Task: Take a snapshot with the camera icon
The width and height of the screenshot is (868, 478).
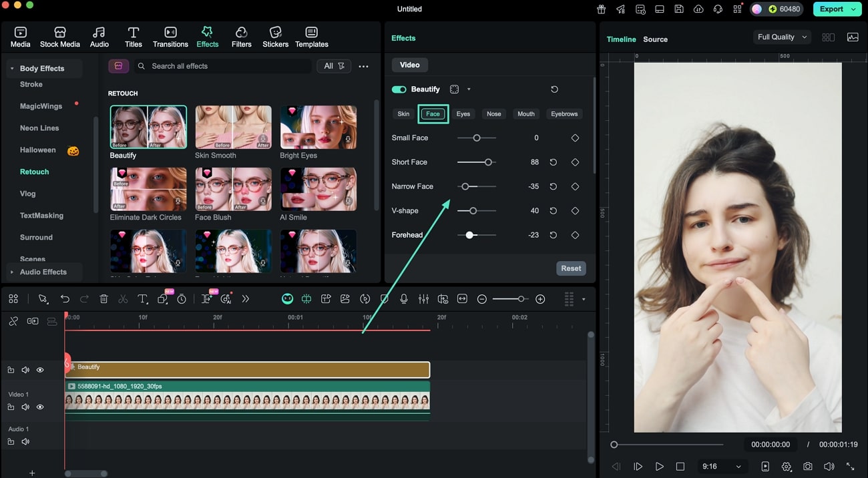Action: [807, 466]
